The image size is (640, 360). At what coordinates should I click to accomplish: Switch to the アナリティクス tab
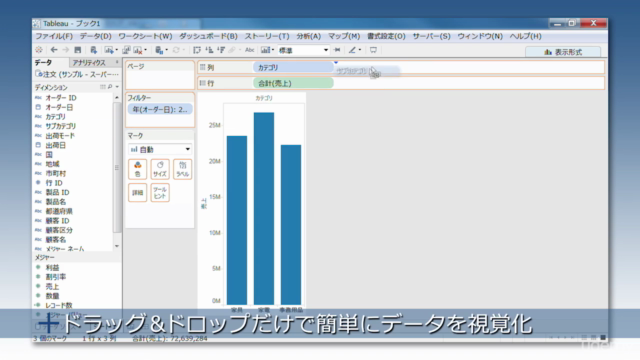pyautogui.click(x=89, y=62)
